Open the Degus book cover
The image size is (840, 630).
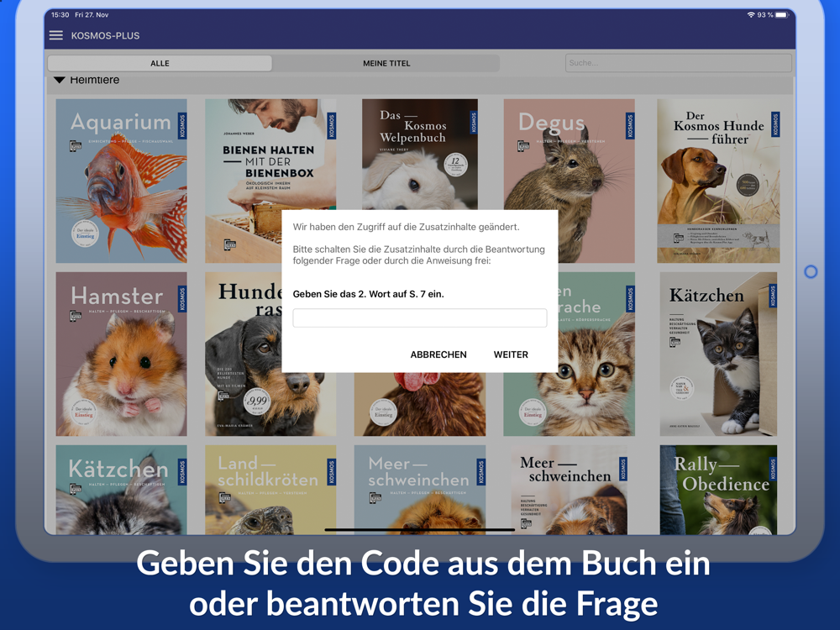569,181
